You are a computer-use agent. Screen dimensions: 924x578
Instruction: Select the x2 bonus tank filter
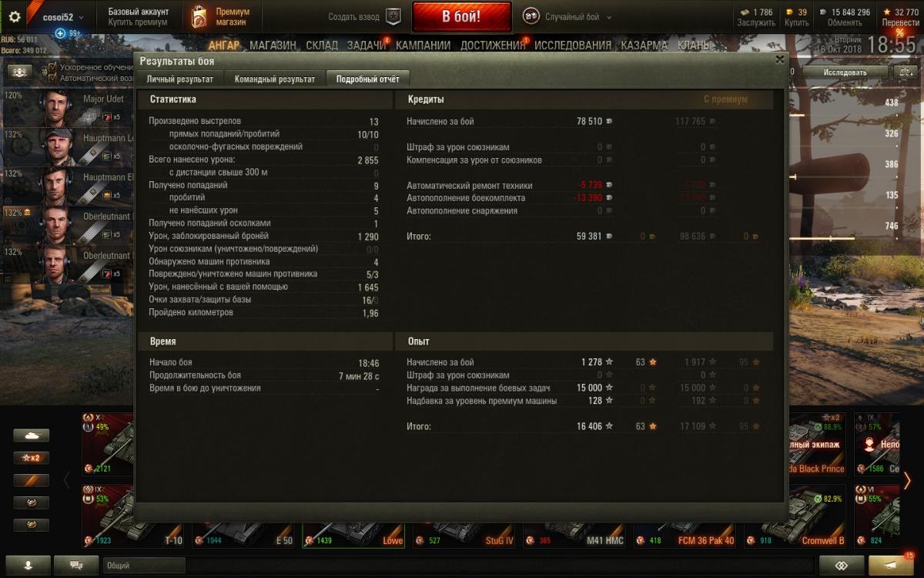[x=31, y=458]
